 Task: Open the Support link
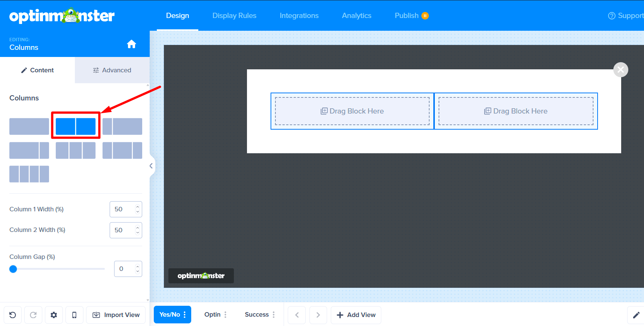pyautogui.click(x=626, y=16)
